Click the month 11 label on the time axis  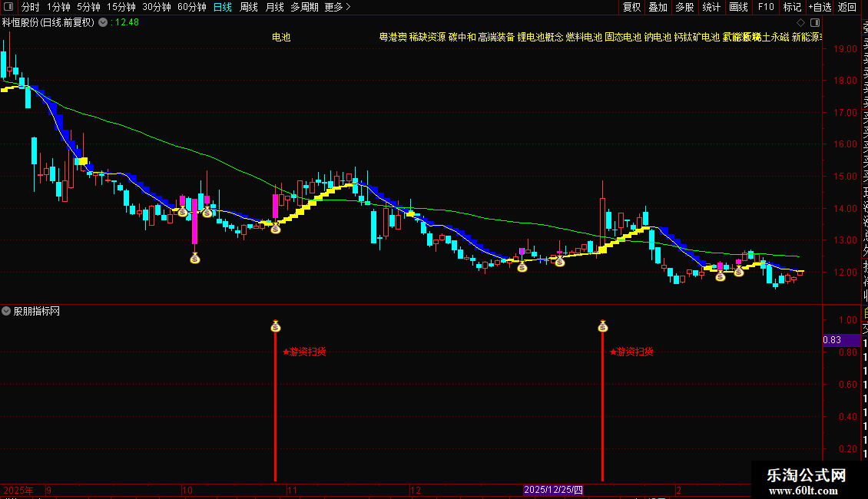point(293,490)
